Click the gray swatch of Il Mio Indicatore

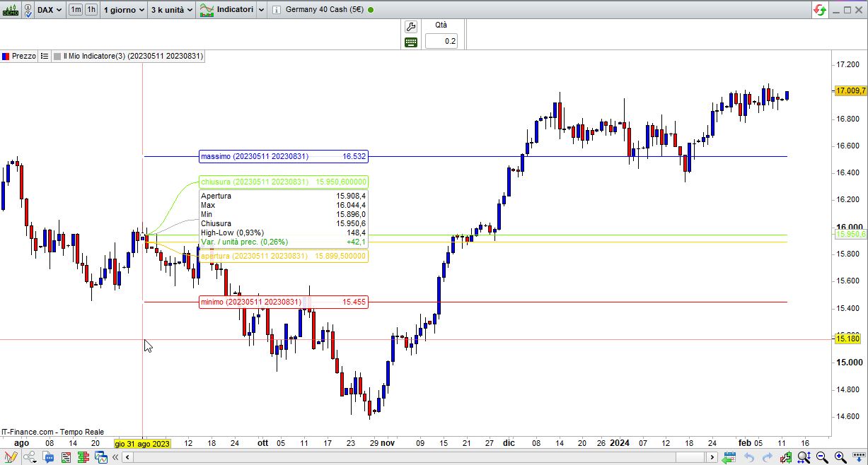[x=57, y=56]
